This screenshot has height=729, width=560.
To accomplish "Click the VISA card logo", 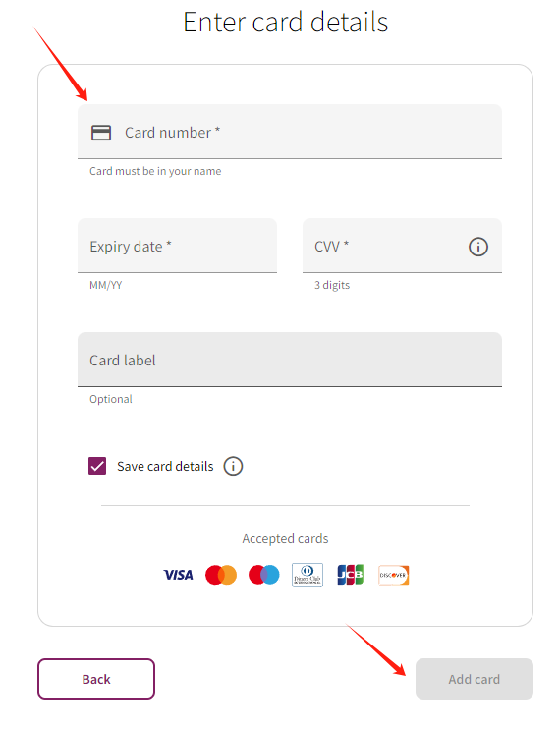I will [x=178, y=575].
